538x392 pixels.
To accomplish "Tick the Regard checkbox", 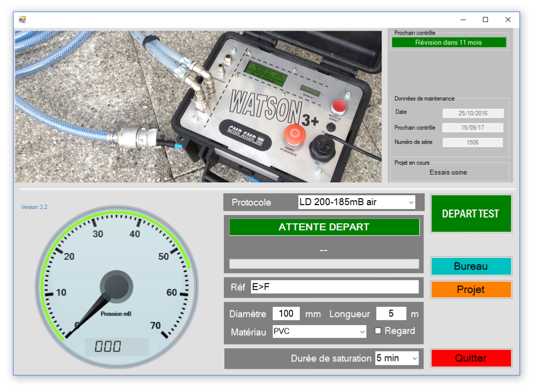I will (378, 330).
